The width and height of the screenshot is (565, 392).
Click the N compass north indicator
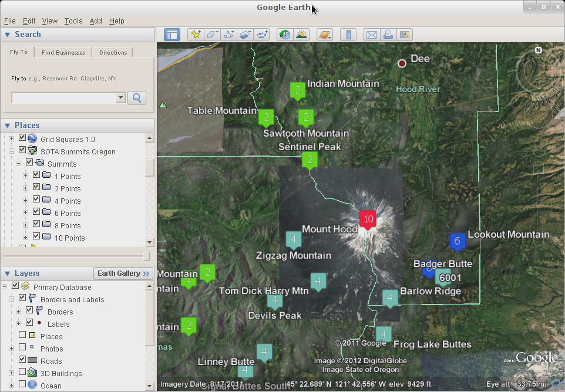pos(539,50)
